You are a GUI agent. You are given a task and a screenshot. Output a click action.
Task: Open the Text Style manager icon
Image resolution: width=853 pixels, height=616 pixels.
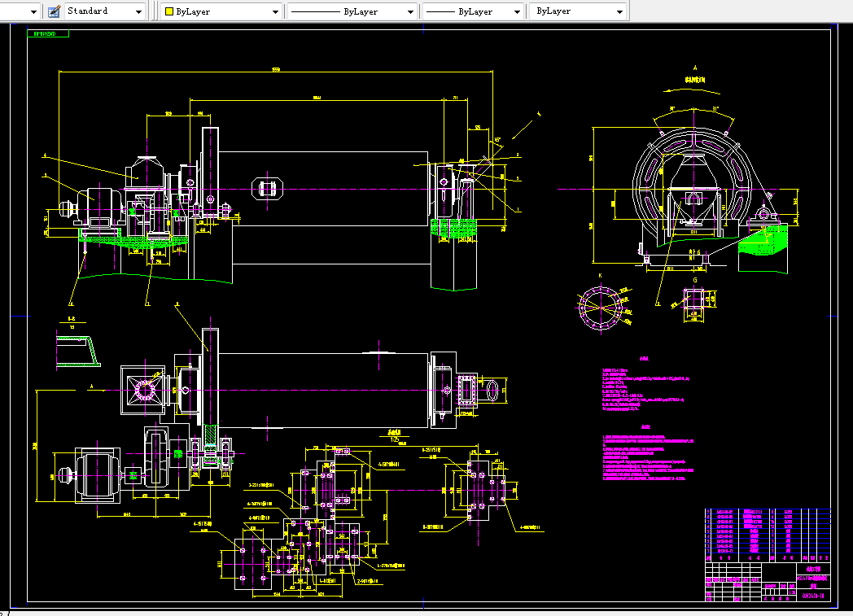point(54,11)
